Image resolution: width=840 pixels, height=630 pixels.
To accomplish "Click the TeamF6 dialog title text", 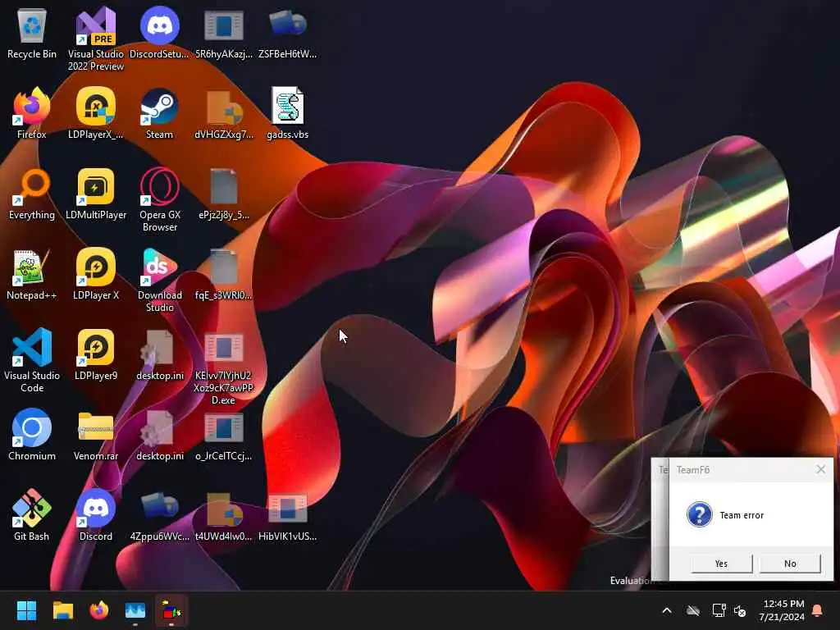I will 692,470.
